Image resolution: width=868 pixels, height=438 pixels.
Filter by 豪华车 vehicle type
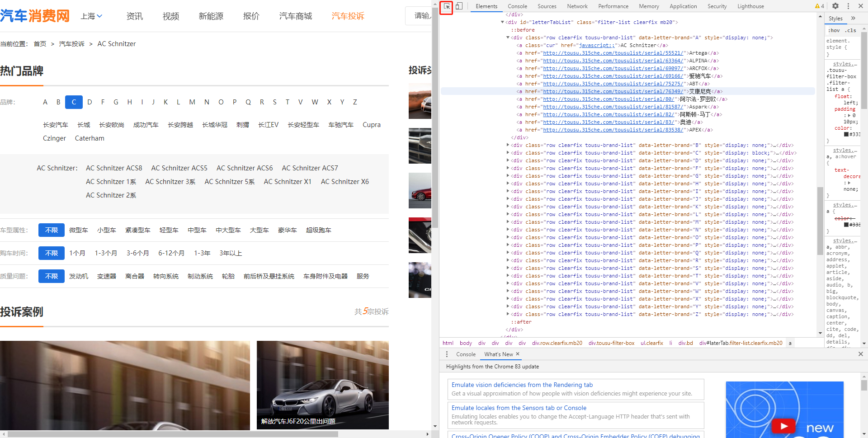pos(288,230)
